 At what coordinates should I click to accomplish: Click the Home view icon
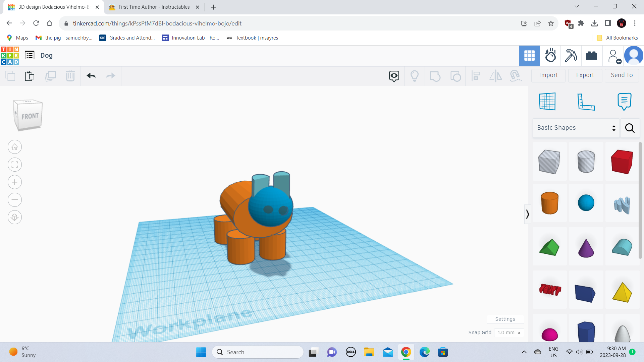coord(15,147)
